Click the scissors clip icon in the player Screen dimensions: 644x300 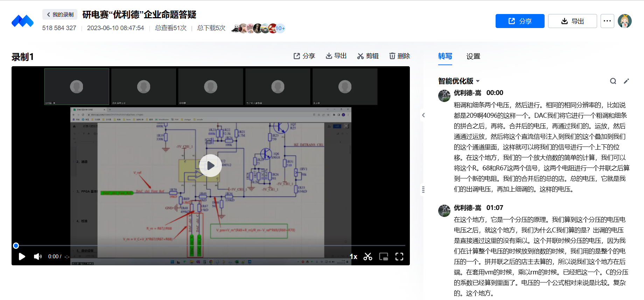tap(368, 257)
